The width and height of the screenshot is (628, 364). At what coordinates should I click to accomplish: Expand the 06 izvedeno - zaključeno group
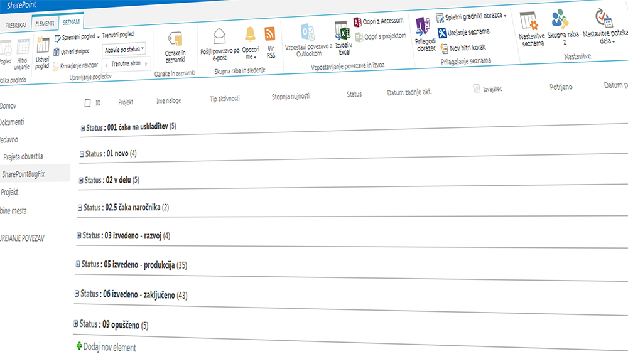(x=77, y=293)
